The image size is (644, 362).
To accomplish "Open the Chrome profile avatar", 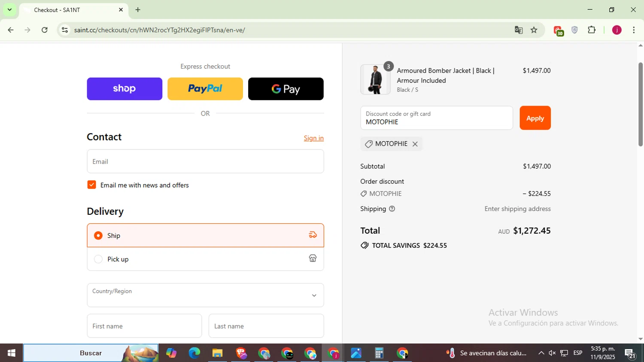I will coord(617,30).
